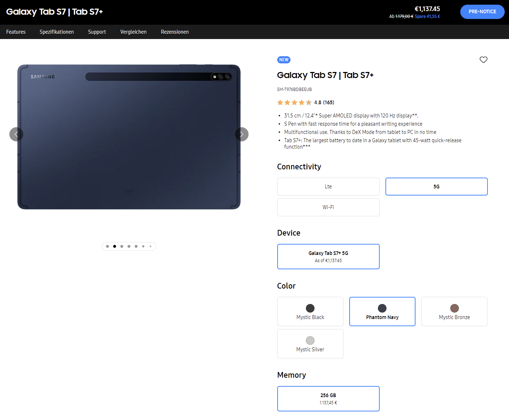Jump to first carousel image dot
This screenshot has width=509, height=420.
(107, 246)
